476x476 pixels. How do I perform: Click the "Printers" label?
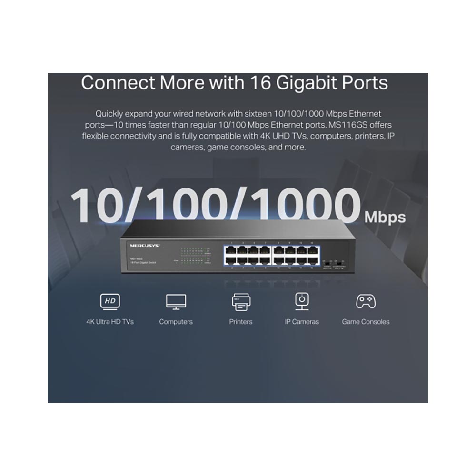[x=241, y=321]
